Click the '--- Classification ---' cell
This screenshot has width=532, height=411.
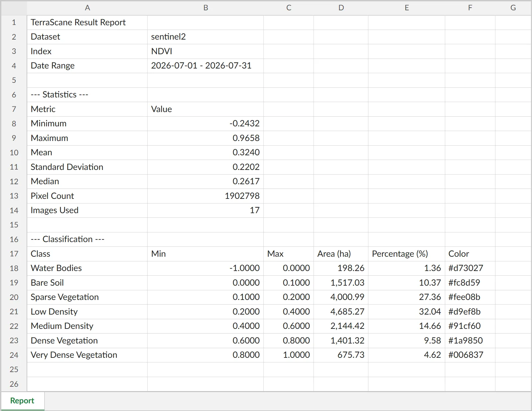(x=87, y=239)
